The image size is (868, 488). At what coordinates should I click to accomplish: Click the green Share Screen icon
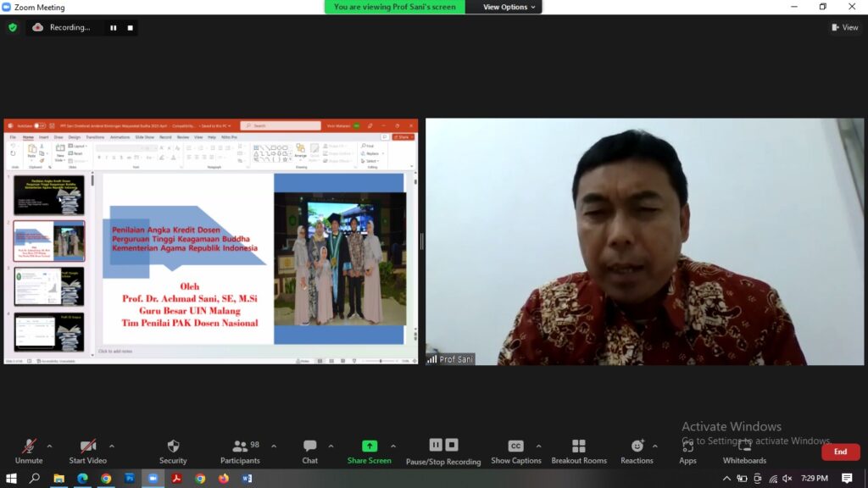click(x=369, y=446)
